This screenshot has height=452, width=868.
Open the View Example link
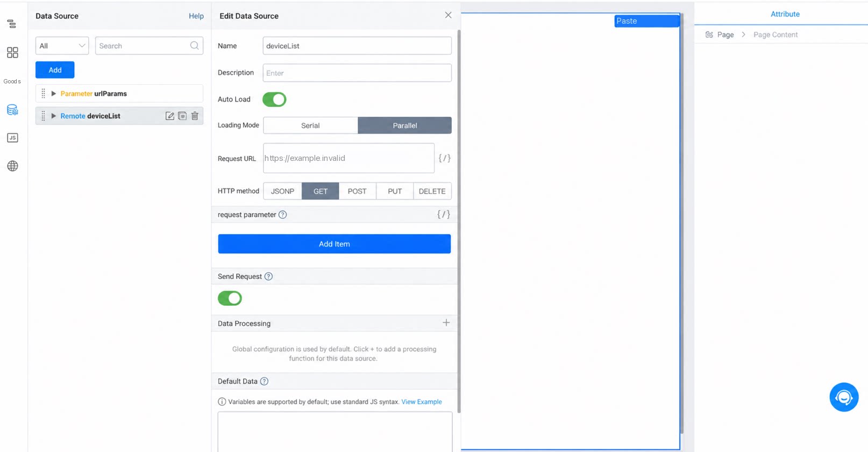[x=421, y=402]
